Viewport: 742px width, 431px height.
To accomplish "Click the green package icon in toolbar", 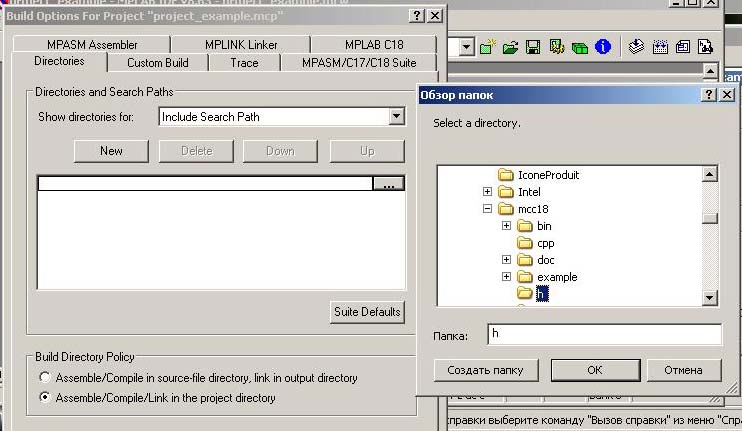I will click(x=580, y=47).
